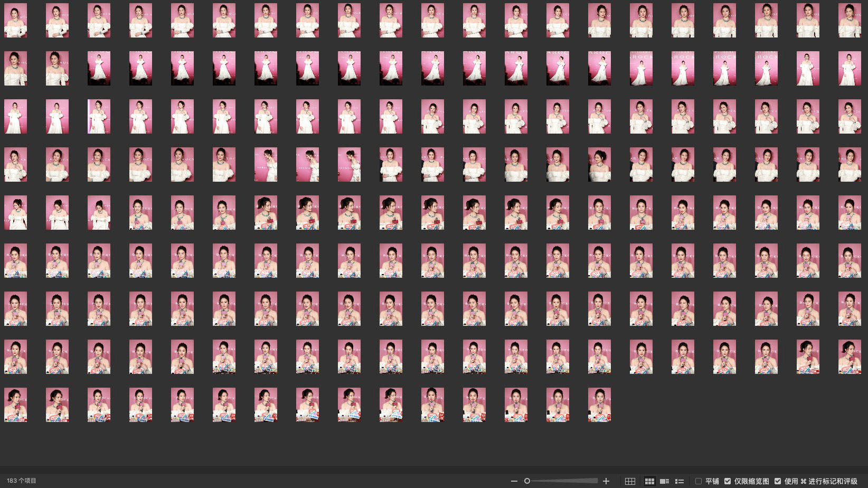The width and height of the screenshot is (868, 488).
Task: Switch to thumbnails grid view
Action: [x=649, y=481]
